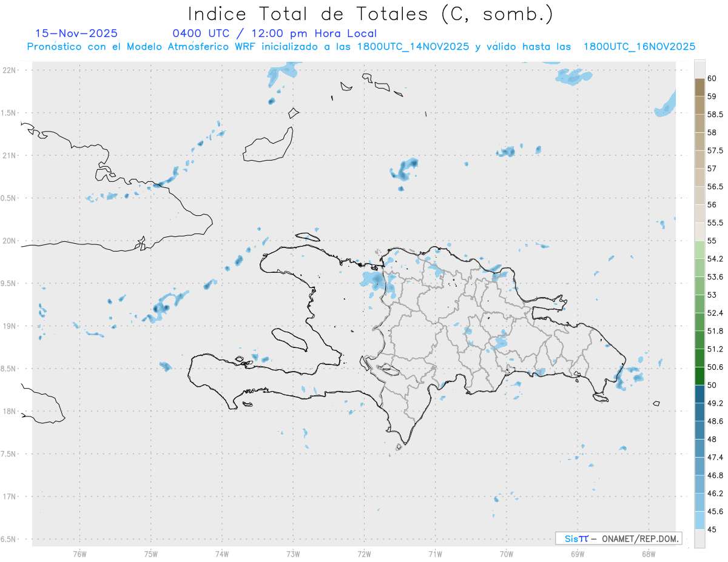The width and height of the screenshot is (728, 562).
Task: Click the colorbar value '46.8'
Action: click(x=715, y=475)
